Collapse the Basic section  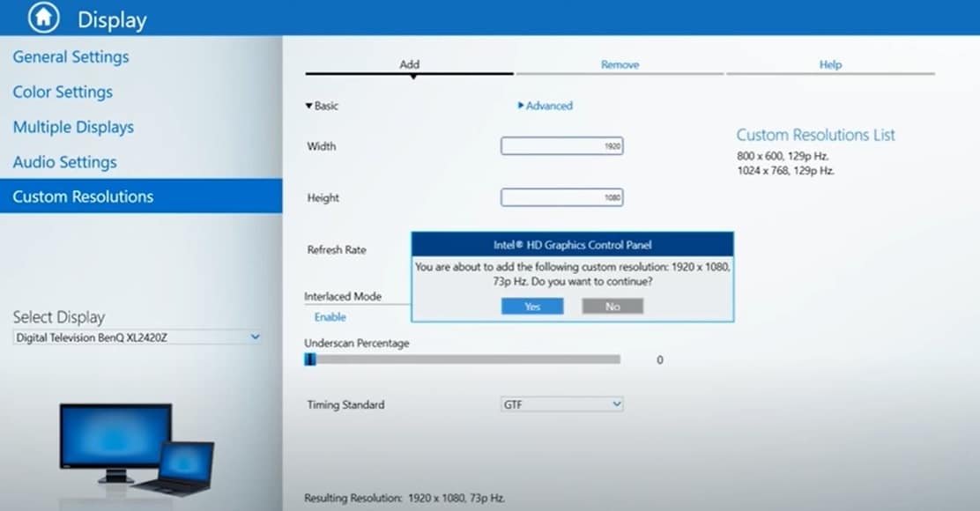pos(322,106)
